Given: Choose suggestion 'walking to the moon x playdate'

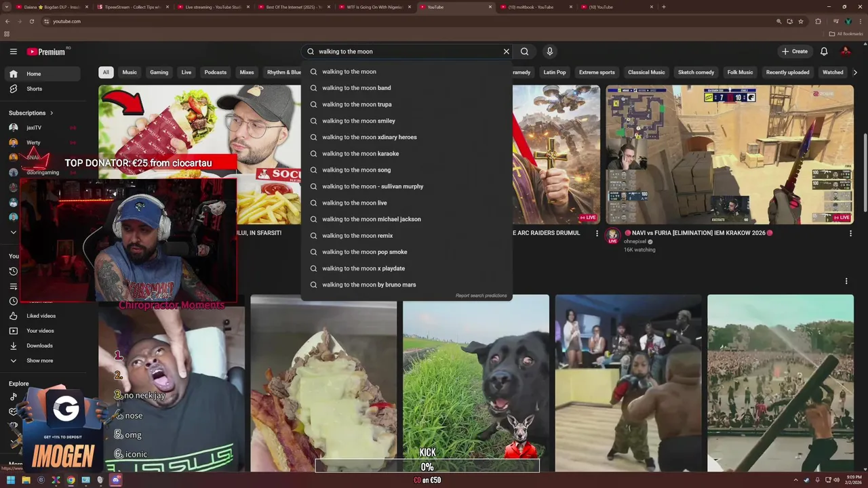Looking at the screenshot, I should point(407,268).
